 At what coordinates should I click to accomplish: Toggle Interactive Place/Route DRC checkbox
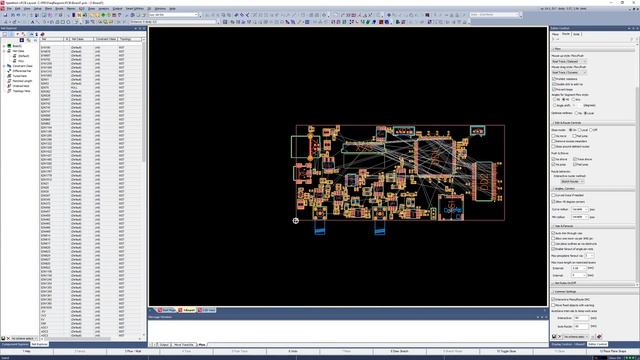coord(554,300)
